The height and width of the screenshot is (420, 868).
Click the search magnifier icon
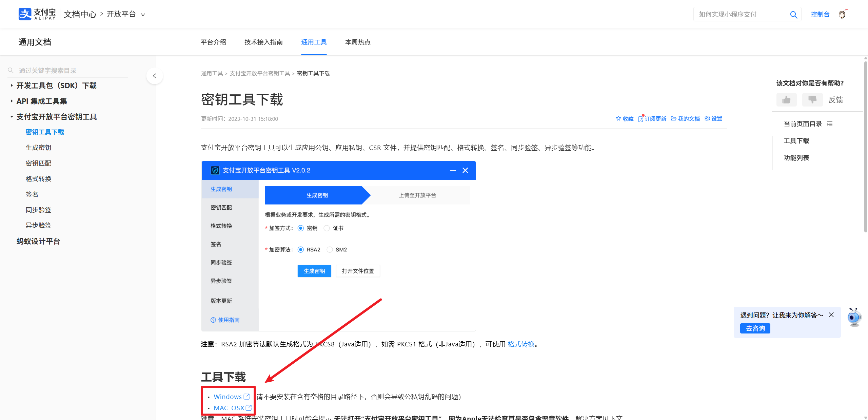point(793,14)
